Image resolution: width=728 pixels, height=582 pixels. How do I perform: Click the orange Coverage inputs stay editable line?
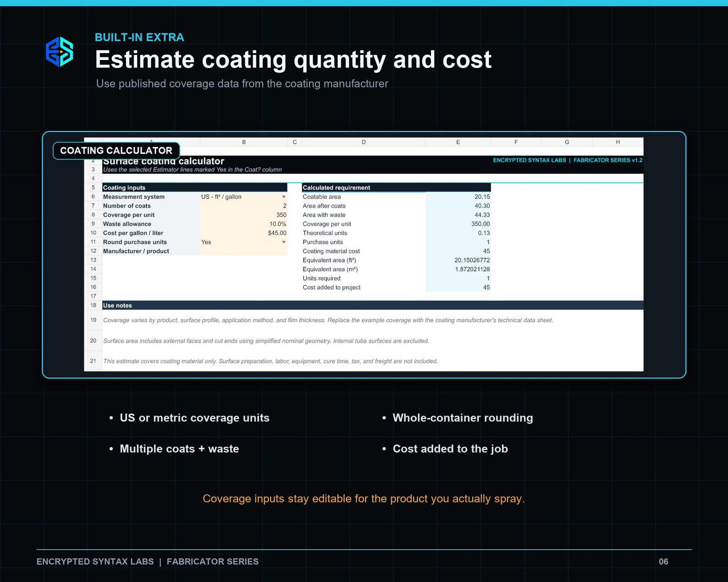click(x=364, y=499)
